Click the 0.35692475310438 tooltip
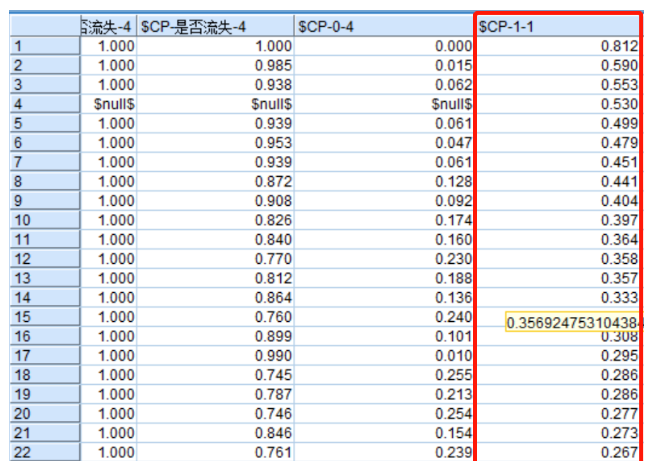Image resolution: width=649 pixels, height=461 pixels. pos(572,323)
